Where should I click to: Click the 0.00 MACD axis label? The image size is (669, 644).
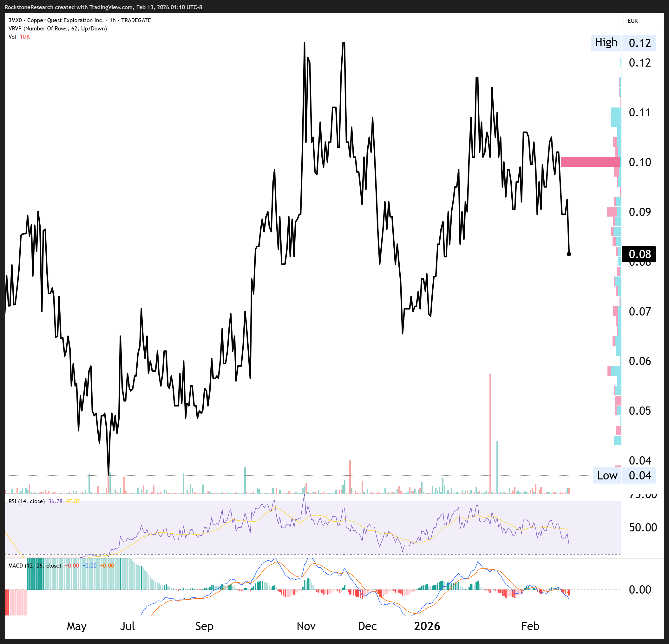pos(639,589)
